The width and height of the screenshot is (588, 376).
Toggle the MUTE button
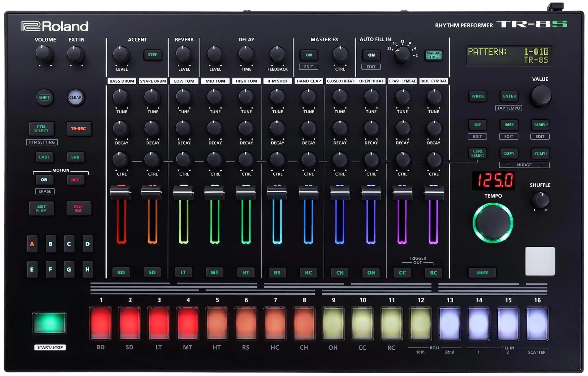coord(482,273)
